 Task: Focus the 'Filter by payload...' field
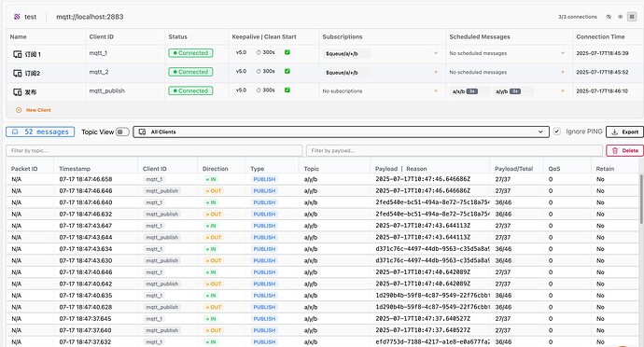coord(454,151)
